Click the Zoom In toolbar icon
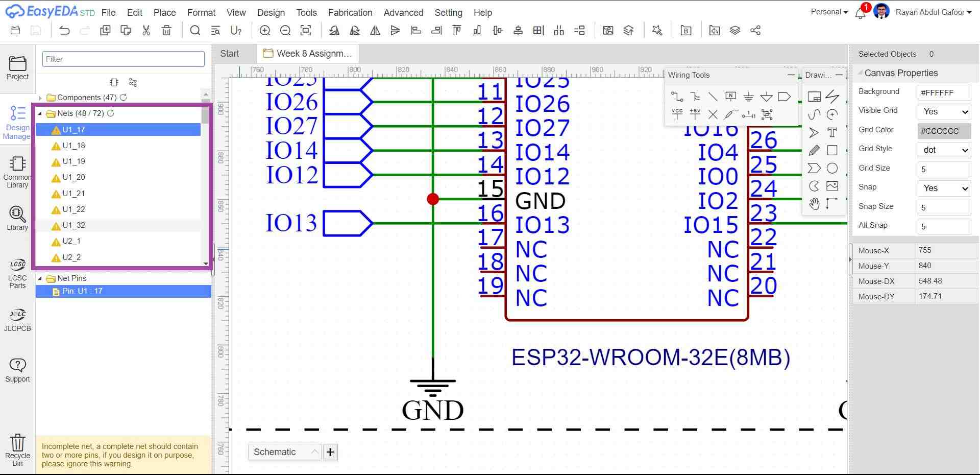 (x=265, y=31)
